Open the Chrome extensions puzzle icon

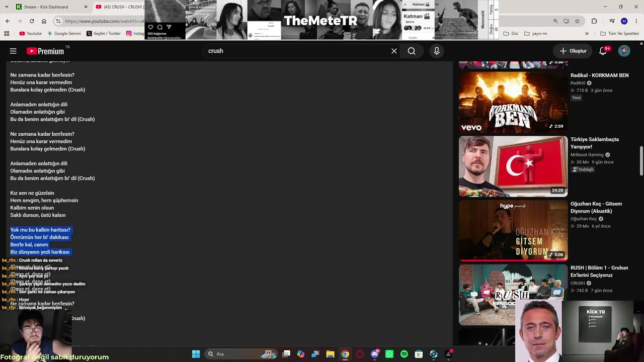(594, 21)
